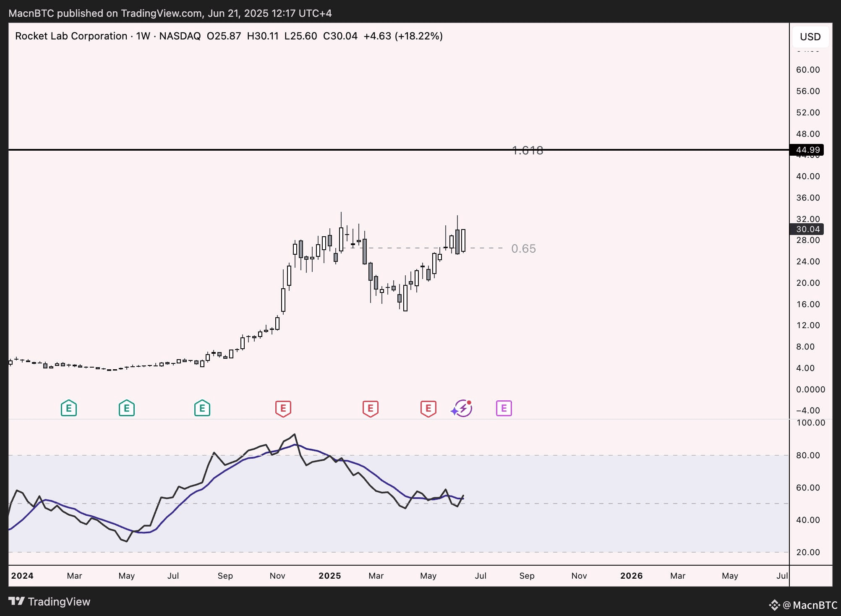Click the −4.00 price axis label

pos(808,410)
